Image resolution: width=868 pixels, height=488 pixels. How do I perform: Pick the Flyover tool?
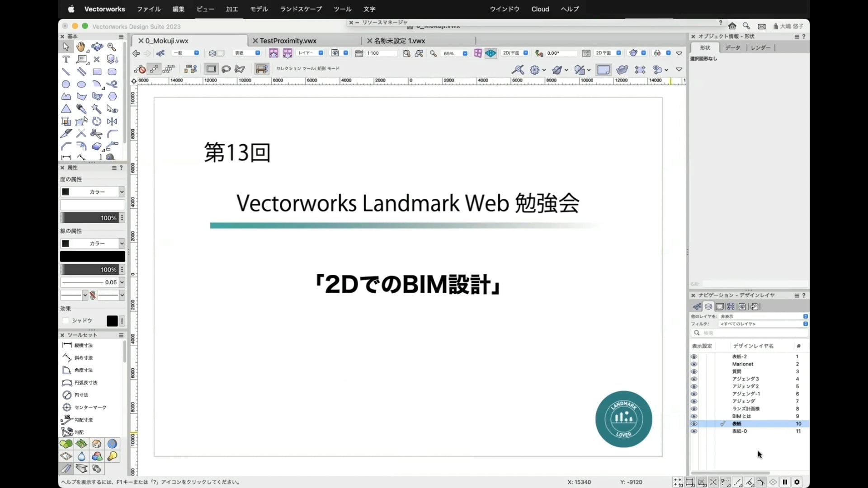(x=97, y=47)
